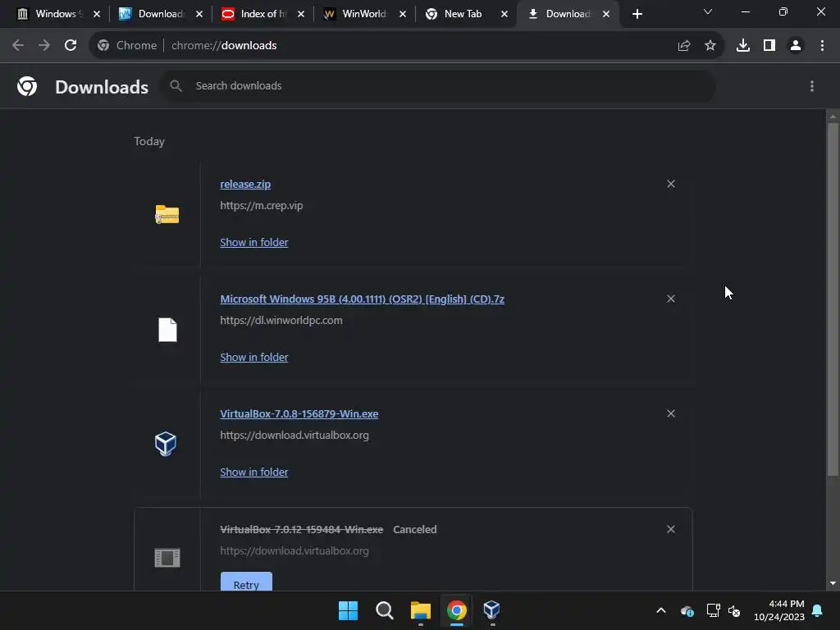Open a new tab with the plus button
The width and height of the screenshot is (840, 630).
pyautogui.click(x=637, y=14)
